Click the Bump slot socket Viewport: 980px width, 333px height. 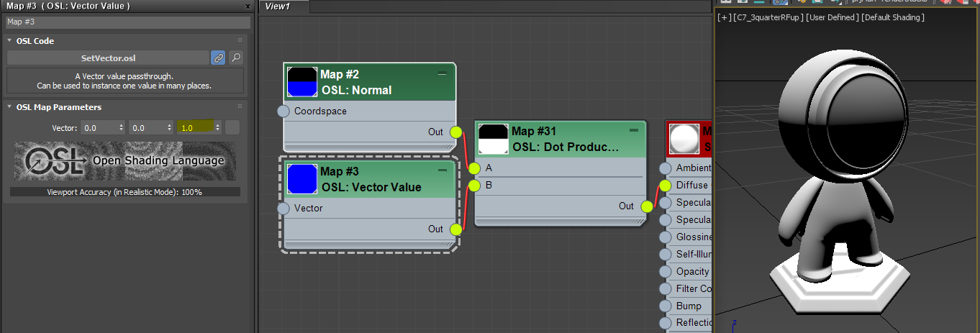[x=666, y=306]
